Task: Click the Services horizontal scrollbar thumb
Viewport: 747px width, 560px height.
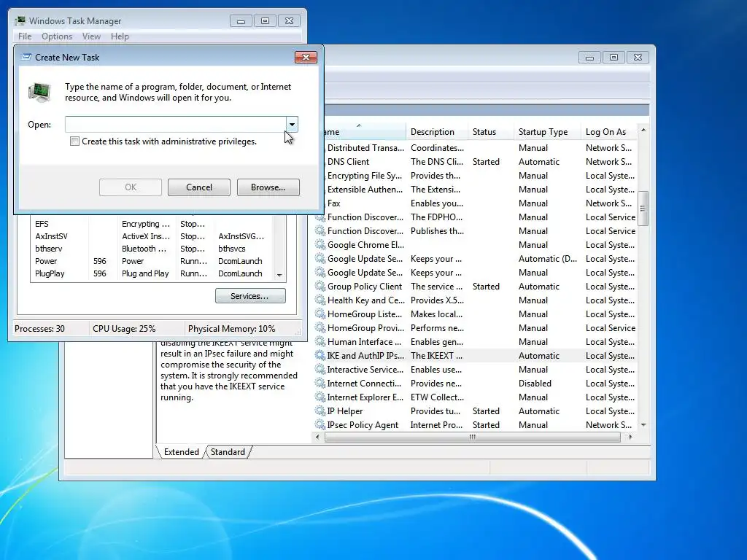Action: click(x=472, y=437)
